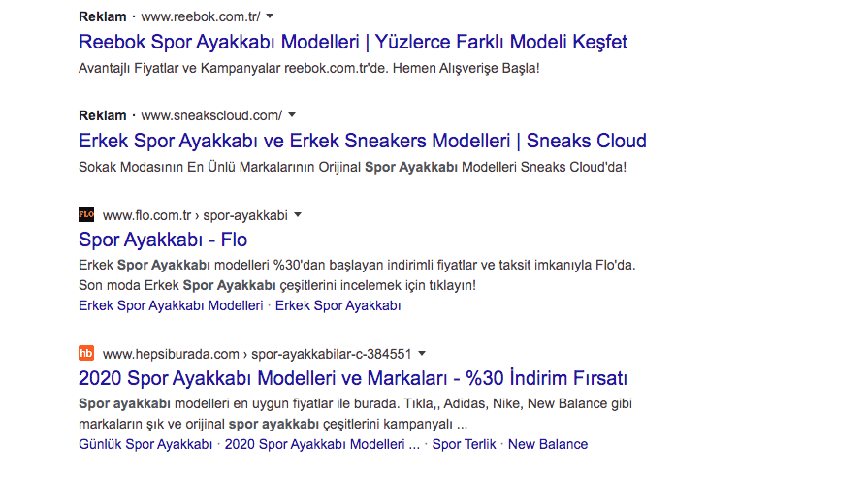
Task: Go to the Spor Terlik sitelink
Action: [x=464, y=444]
